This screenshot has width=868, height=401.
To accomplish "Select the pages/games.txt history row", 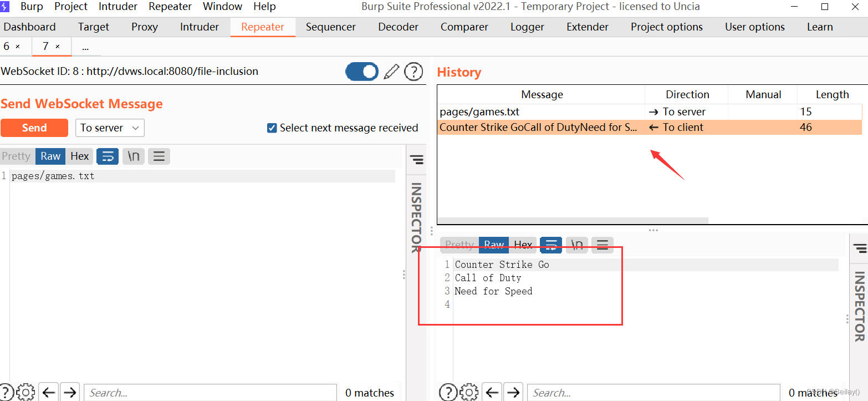I will [650, 112].
